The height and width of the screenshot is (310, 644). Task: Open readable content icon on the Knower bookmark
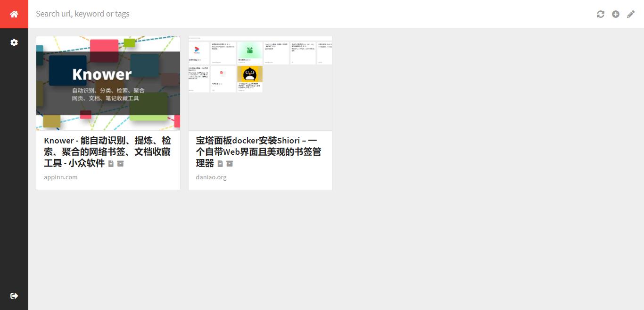click(111, 164)
